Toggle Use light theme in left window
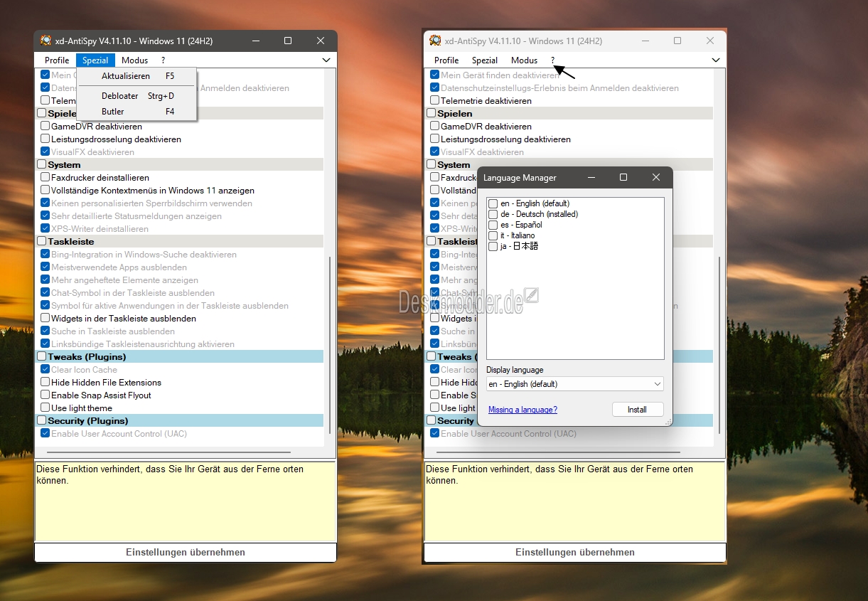868x601 pixels. tap(45, 408)
